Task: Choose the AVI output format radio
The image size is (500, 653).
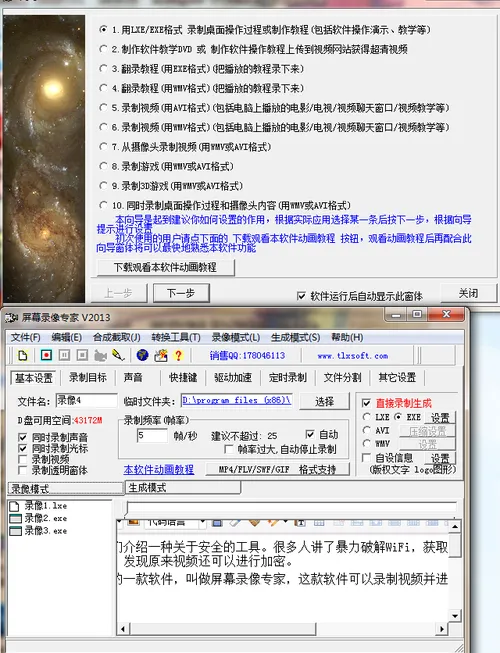Action: tap(367, 430)
